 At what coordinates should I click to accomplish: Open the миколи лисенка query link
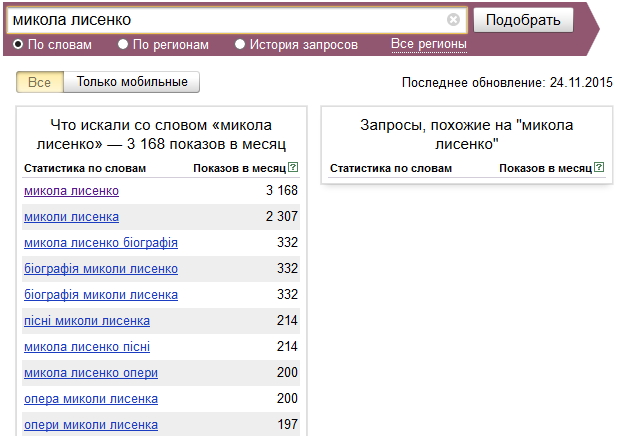[72, 217]
